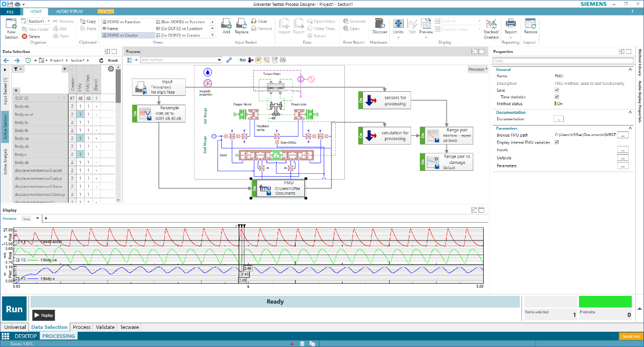644x347 pixels.
Task: Click the Clear icon in Input Basket group
Action: (260, 20)
